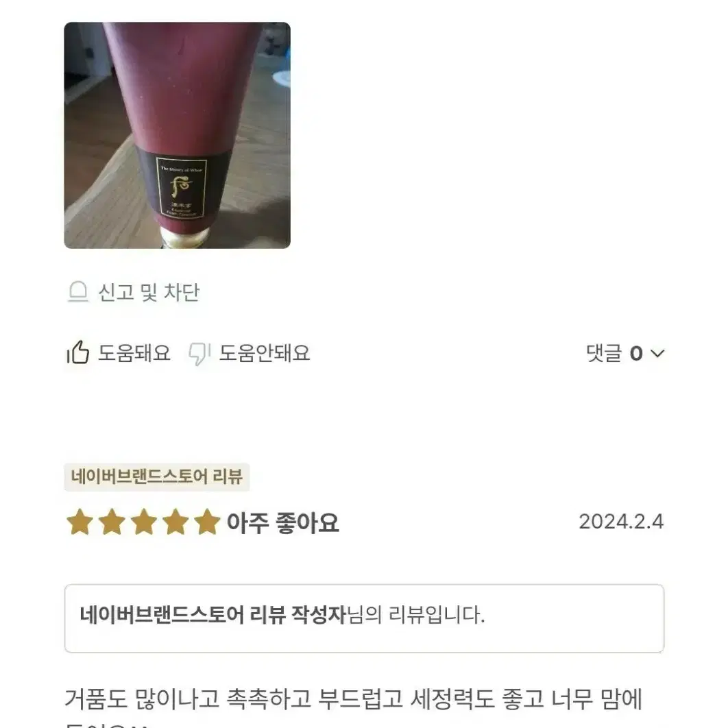This screenshot has width=728, height=728.
Task: Click the second gold star rating
Action: (112, 522)
